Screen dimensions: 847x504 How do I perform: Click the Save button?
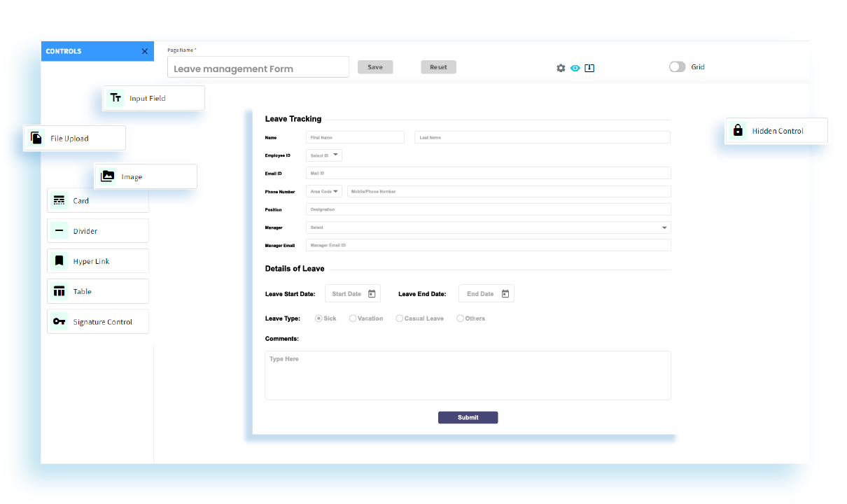tap(375, 66)
